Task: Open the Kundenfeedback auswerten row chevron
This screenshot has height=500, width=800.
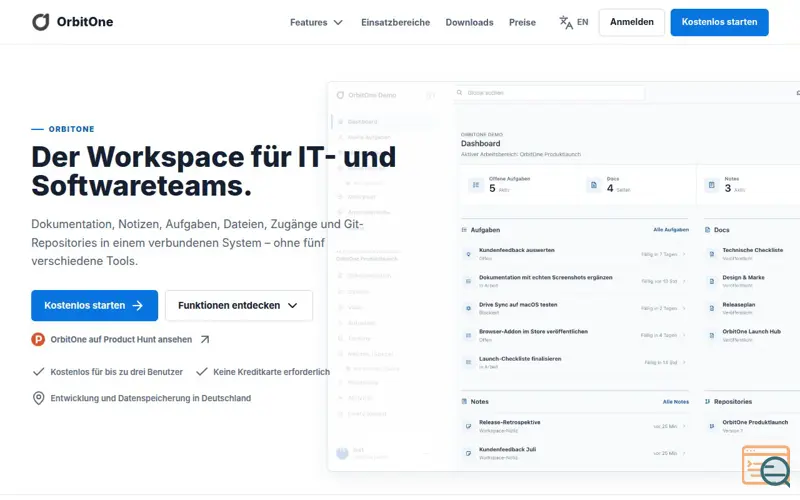Action: (x=684, y=254)
